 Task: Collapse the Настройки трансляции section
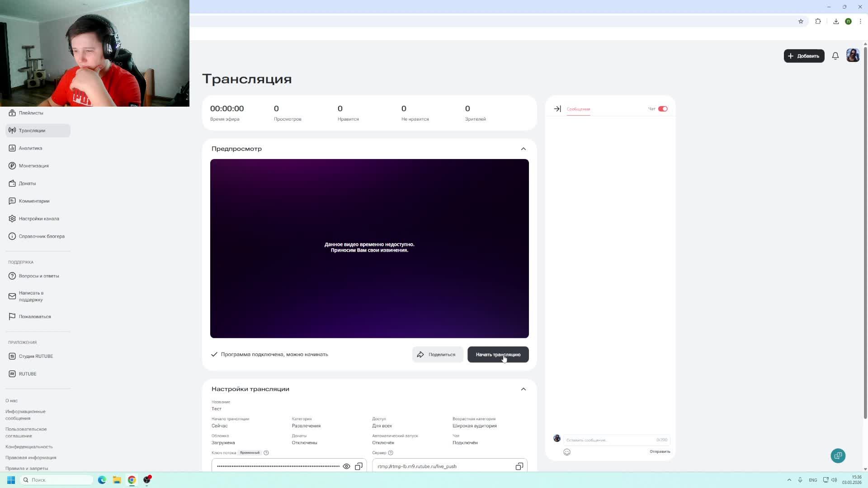click(523, 389)
